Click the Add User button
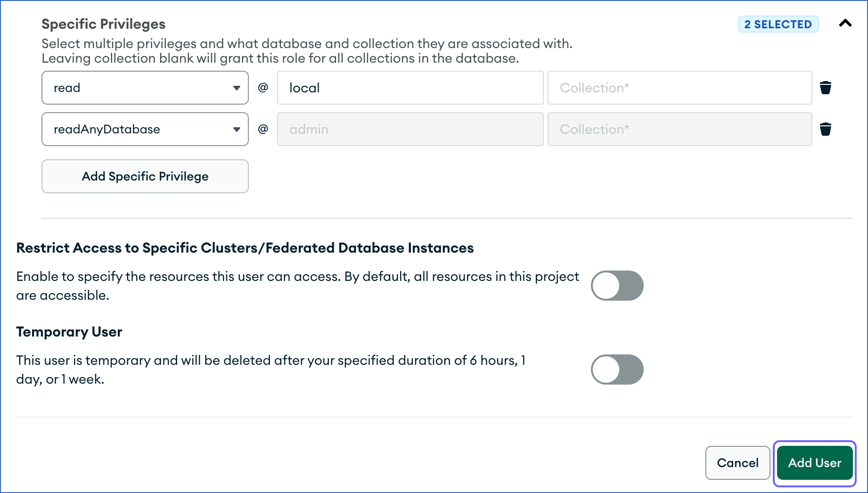The image size is (868, 493). pos(815,463)
